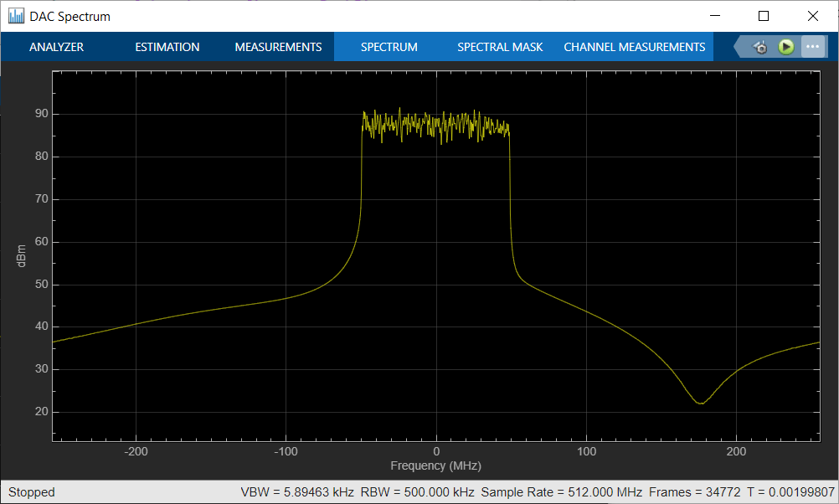
Task: Open configuration properties gear icon
Action: click(759, 47)
